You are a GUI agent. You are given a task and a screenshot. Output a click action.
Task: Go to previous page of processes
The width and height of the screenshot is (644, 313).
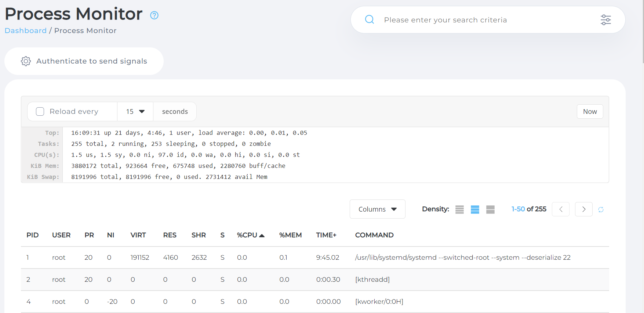(560, 209)
